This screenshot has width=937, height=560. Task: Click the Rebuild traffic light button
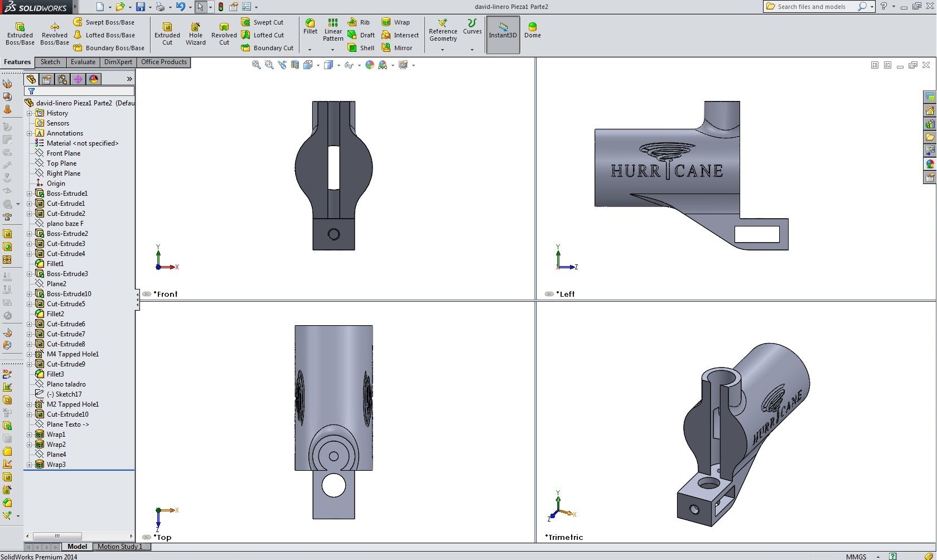click(x=221, y=7)
